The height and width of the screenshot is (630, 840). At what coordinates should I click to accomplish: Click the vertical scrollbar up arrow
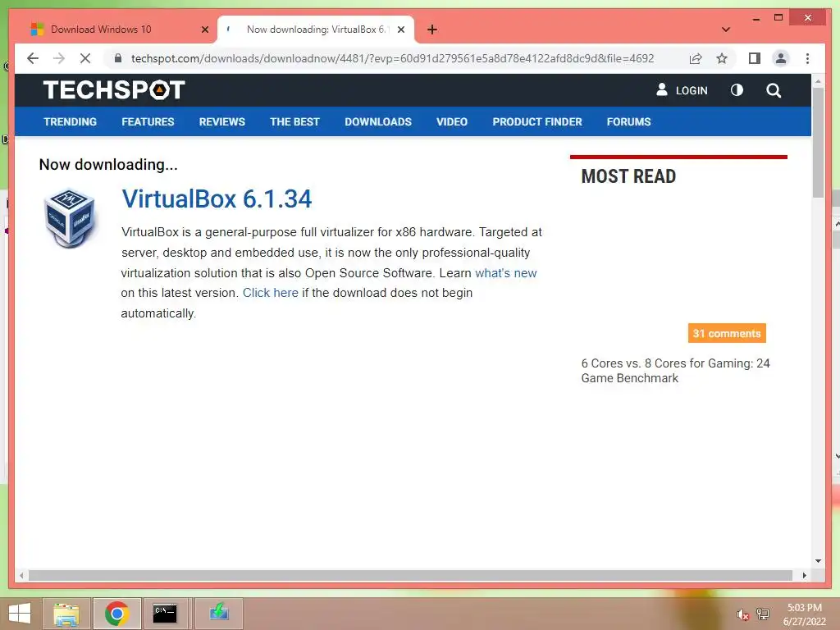818,81
